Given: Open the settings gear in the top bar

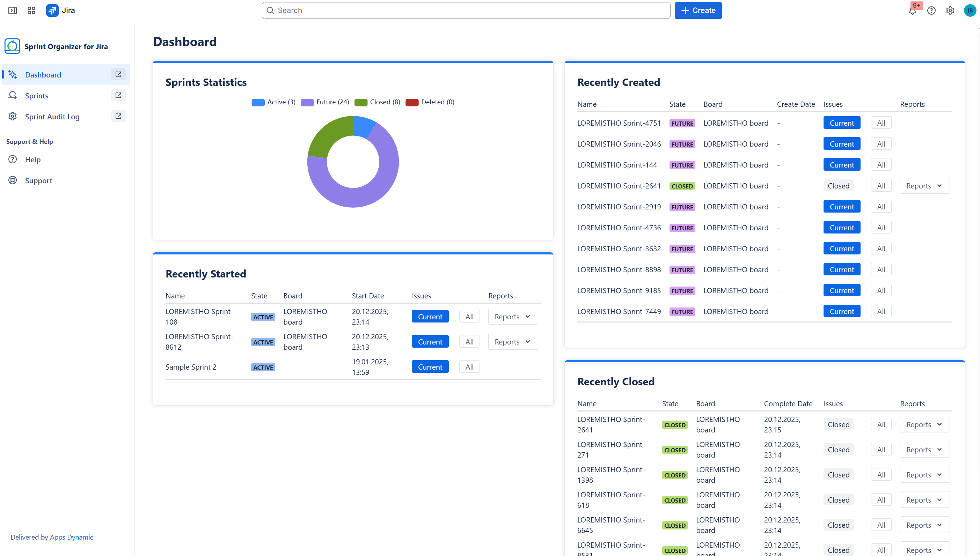Looking at the screenshot, I should pyautogui.click(x=950, y=11).
